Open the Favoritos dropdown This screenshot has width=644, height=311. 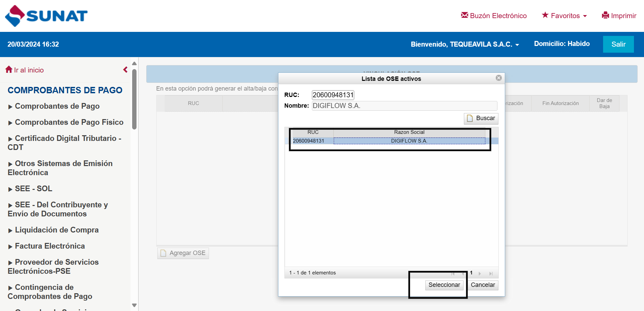click(x=565, y=16)
